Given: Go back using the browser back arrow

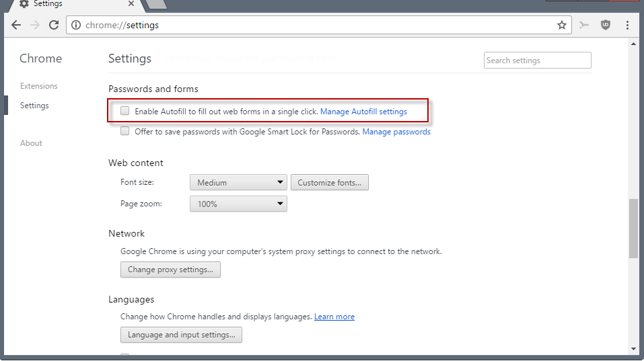Looking at the screenshot, I should tap(16, 25).
